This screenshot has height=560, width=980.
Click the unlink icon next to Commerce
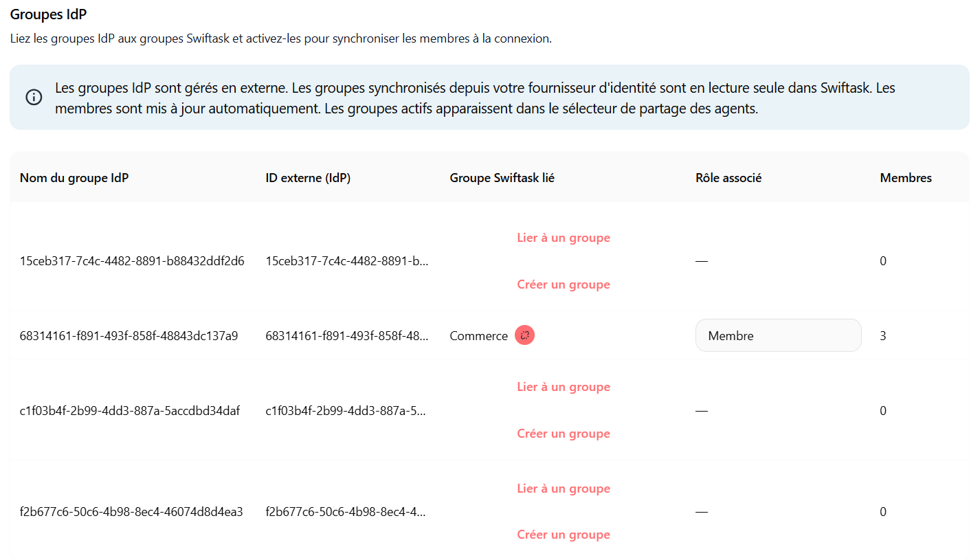pos(524,335)
